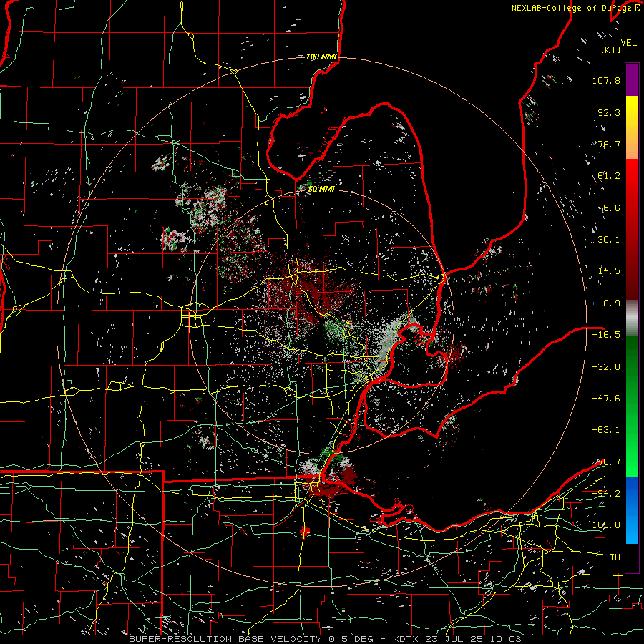
Task: Click the TH legend label
Action: [615, 557]
